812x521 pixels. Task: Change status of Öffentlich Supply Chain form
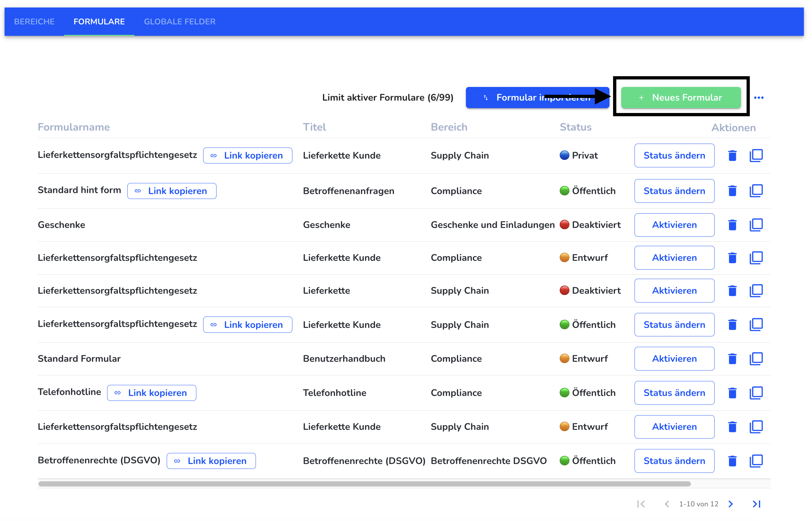click(674, 325)
